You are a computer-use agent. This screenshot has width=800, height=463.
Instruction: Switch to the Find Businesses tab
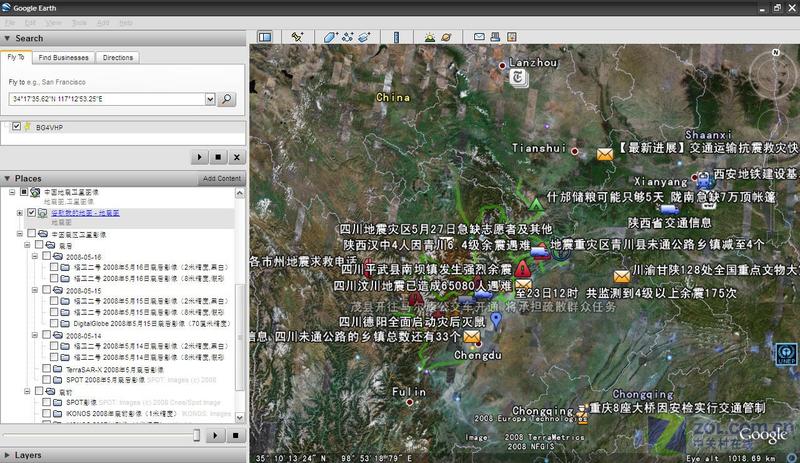[63, 58]
